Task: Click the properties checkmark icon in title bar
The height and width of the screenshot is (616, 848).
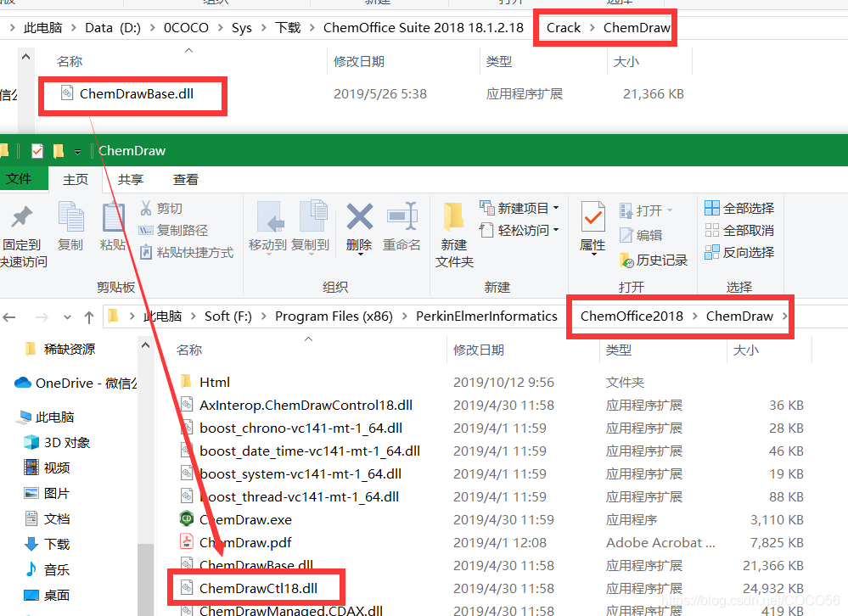Action: point(37,151)
